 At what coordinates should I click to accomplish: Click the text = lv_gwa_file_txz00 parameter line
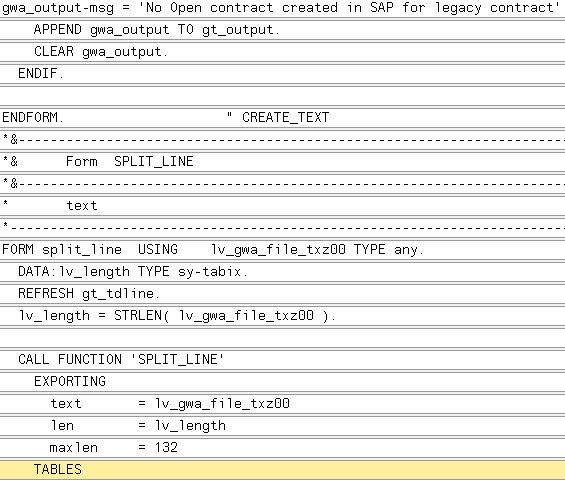[x=282, y=403]
